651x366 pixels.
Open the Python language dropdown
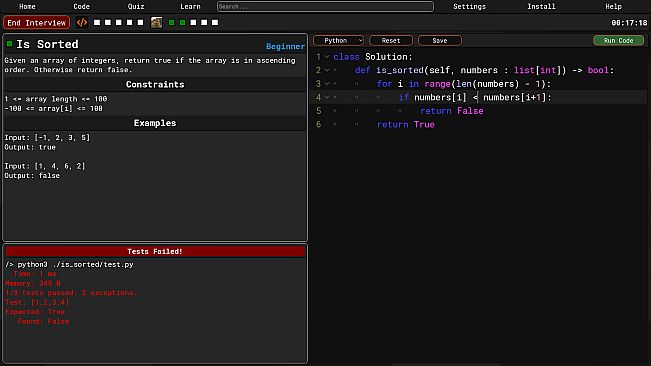(338, 40)
